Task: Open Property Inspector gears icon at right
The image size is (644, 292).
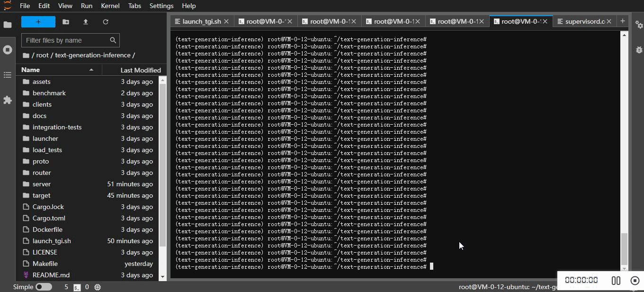Action: coord(639,25)
